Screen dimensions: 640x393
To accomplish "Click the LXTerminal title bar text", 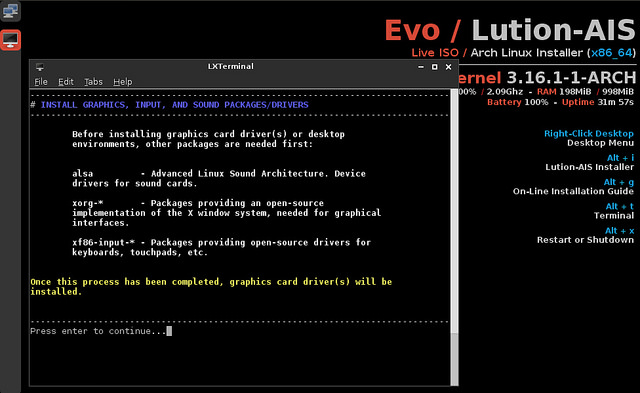I will [231, 67].
